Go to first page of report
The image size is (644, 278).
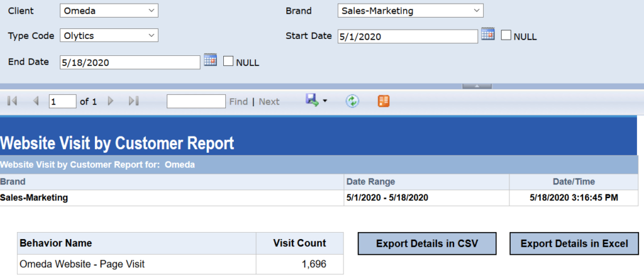click(x=12, y=101)
